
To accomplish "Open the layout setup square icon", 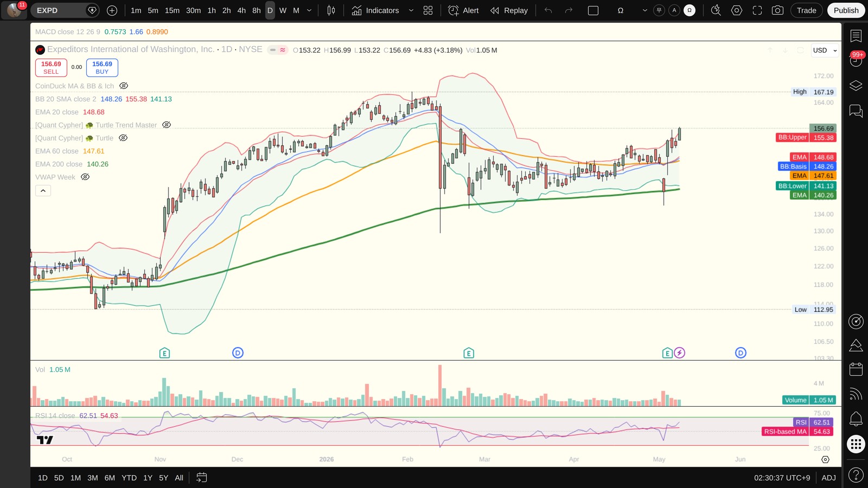I will [593, 10].
